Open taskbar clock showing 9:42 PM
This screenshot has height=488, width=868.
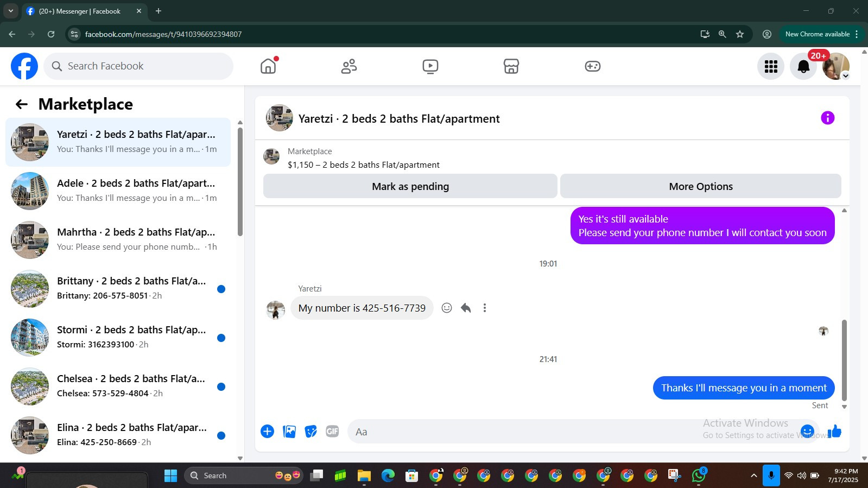(x=843, y=476)
